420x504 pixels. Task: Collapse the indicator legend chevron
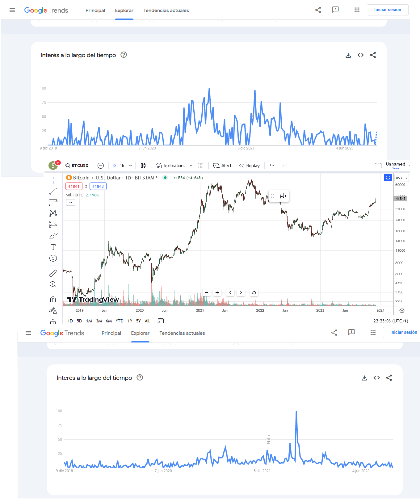(71, 203)
